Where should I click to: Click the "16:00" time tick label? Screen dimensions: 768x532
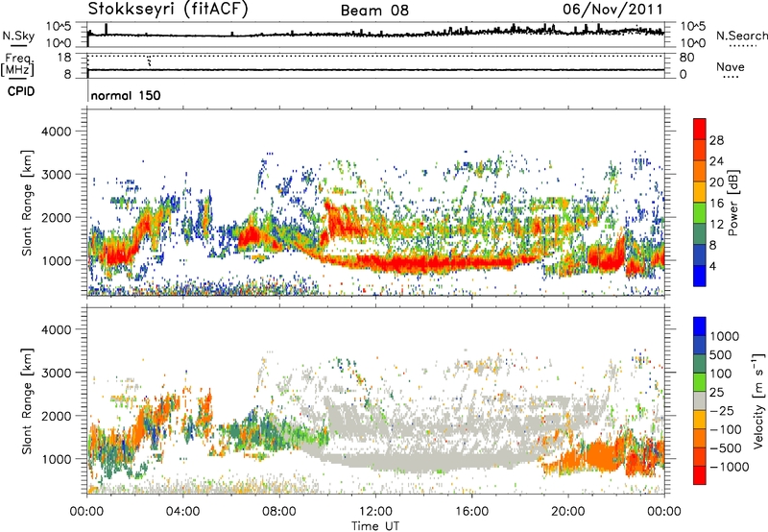(x=471, y=512)
